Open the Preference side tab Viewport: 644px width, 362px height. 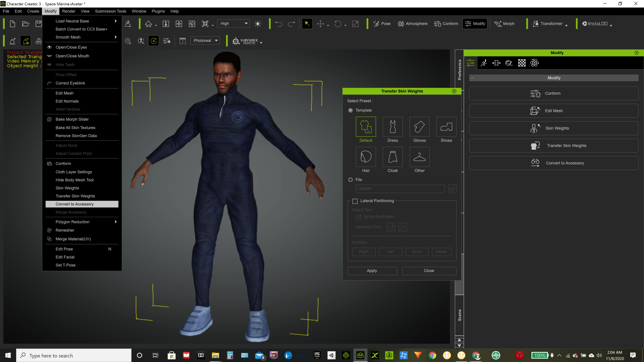coord(459,70)
